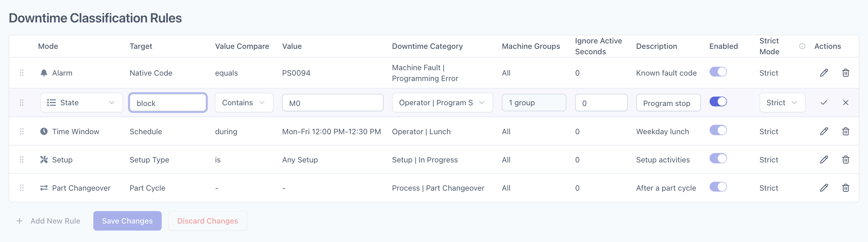Expand the Contains value compare dropdown

pyautogui.click(x=244, y=103)
